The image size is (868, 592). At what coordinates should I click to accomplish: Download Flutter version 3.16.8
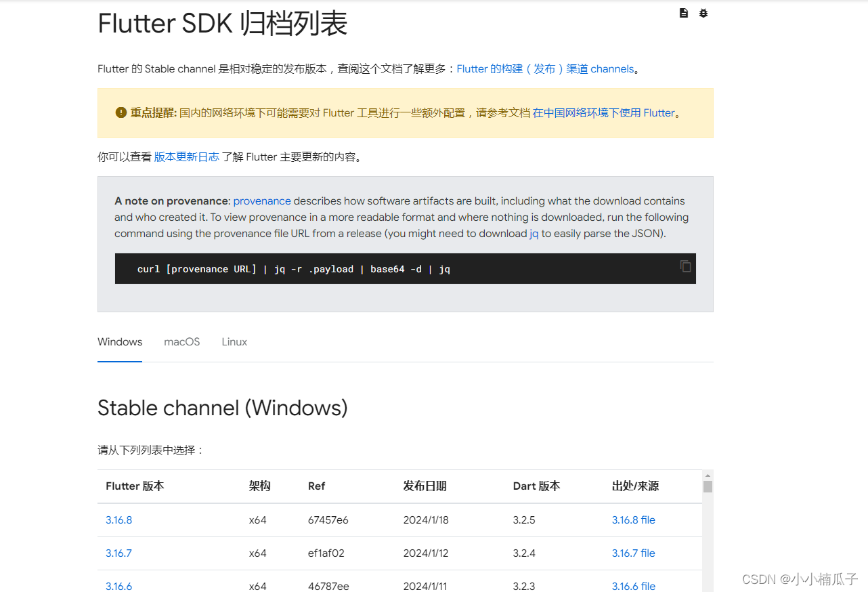tap(118, 520)
